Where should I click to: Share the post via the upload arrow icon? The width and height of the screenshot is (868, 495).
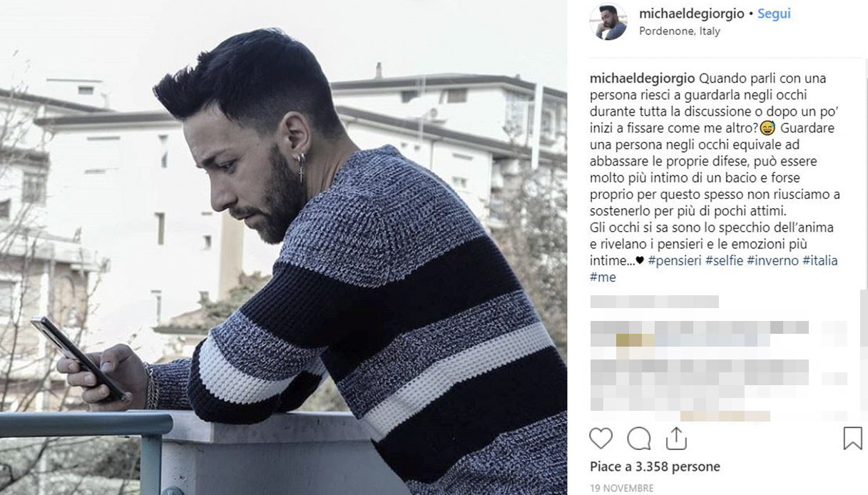click(x=675, y=438)
